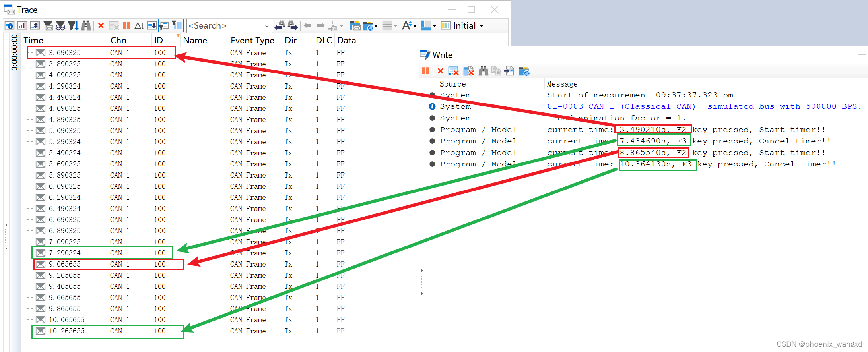
Task: Click the set marker icon in Trace toolbar
Action: (x=332, y=26)
